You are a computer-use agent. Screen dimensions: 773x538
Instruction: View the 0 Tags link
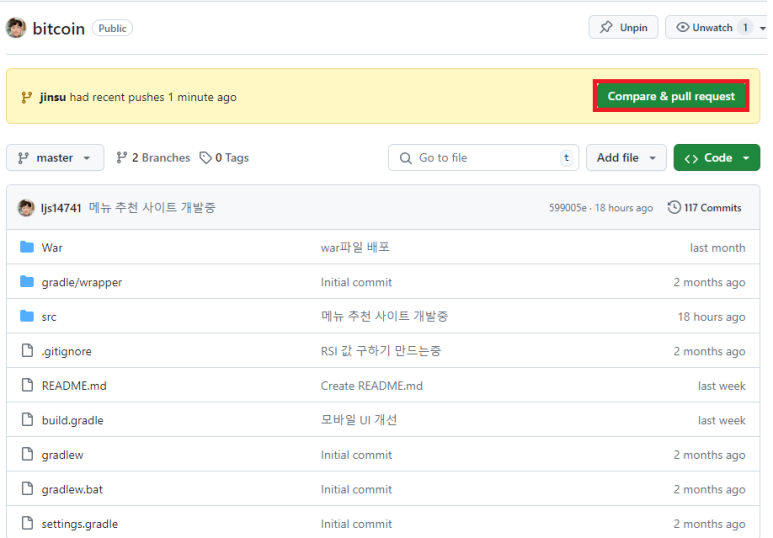pyautogui.click(x=224, y=158)
